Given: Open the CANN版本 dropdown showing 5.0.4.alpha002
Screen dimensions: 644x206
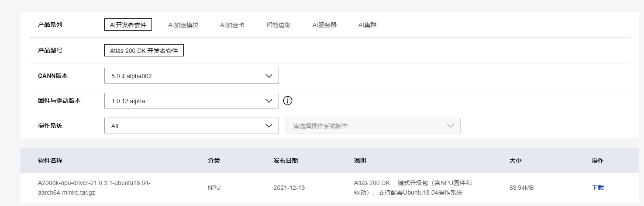Looking at the screenshot, I should tap(192, 76).
